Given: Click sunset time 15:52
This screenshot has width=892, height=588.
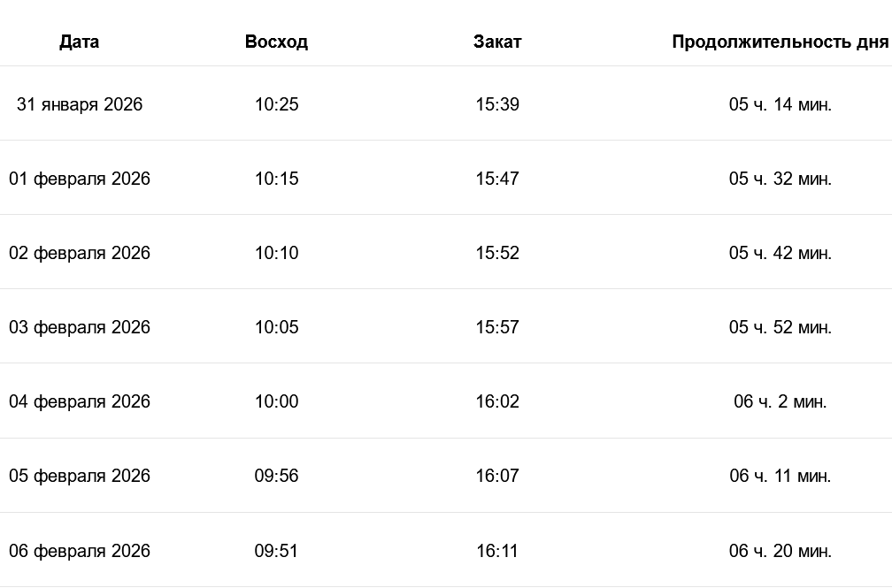Looking at the screenshot, I should pyautogui.click(x=497, y=253).
